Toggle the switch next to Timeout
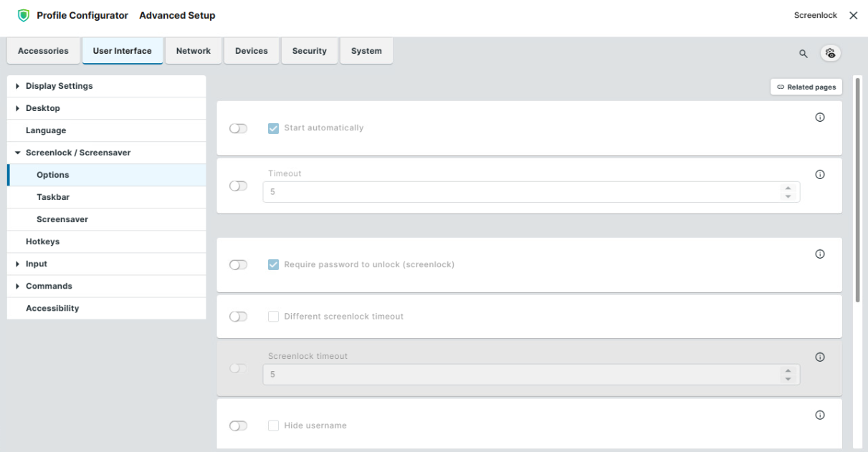Viewport: 868px width, 452px height. [x=238, y=186]
